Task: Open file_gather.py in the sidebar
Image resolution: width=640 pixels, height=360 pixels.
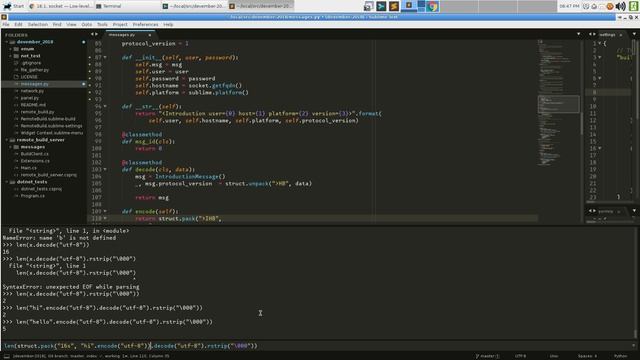Action: coord(35,70)
